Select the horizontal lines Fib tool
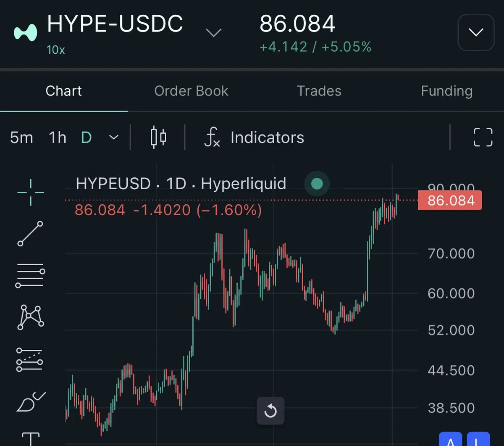 [30, 276]
